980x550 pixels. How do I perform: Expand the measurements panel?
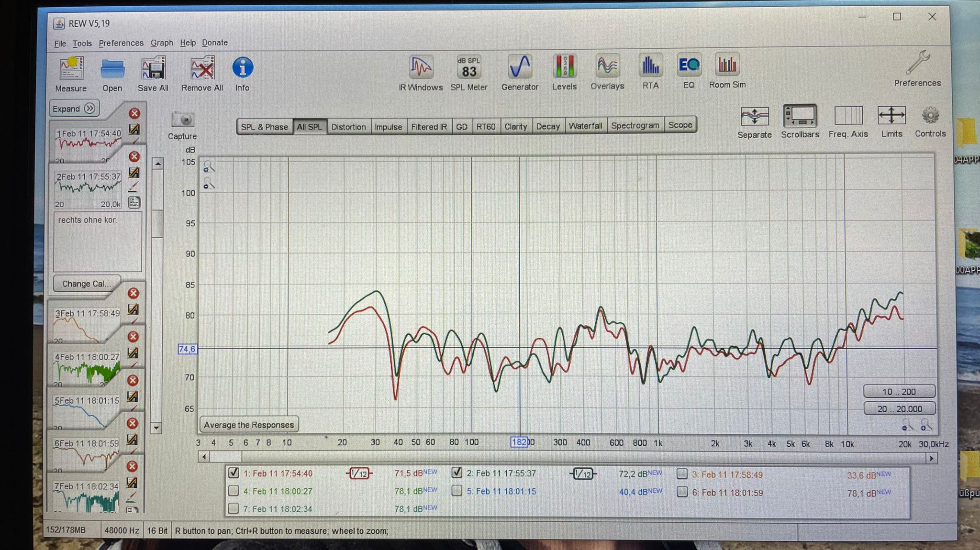(x=74, y=109)
